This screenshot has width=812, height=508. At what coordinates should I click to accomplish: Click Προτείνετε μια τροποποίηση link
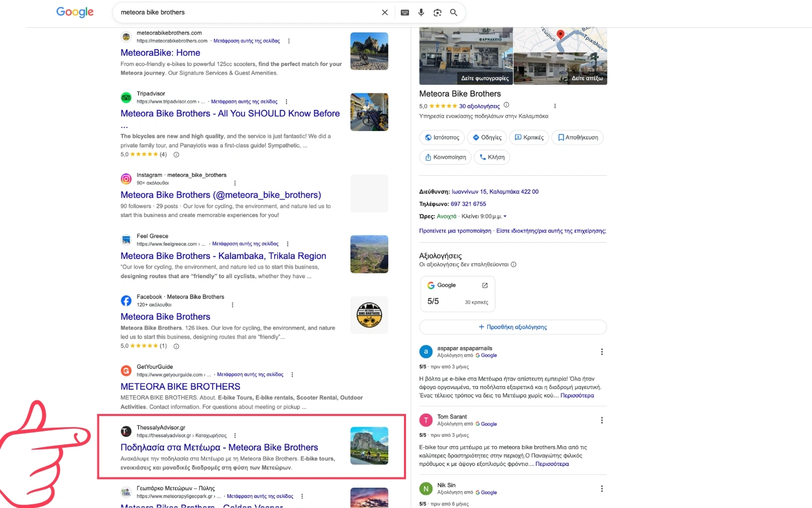pos(455,231)
